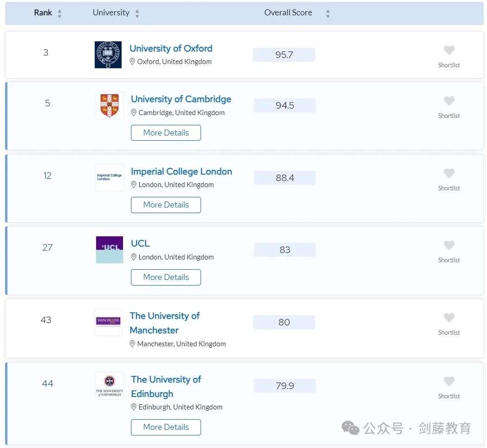Select Manchester overall score 80
Viewport: 487px width, 448px height.
[x=284, y=322]
